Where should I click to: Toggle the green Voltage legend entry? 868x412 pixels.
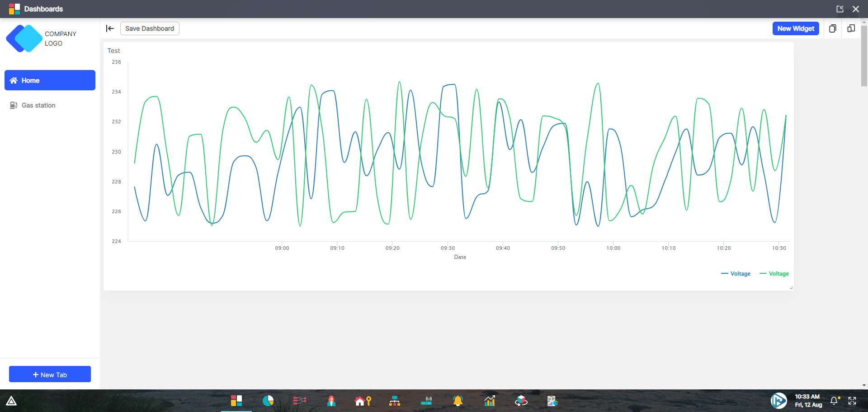pos(774,274)
